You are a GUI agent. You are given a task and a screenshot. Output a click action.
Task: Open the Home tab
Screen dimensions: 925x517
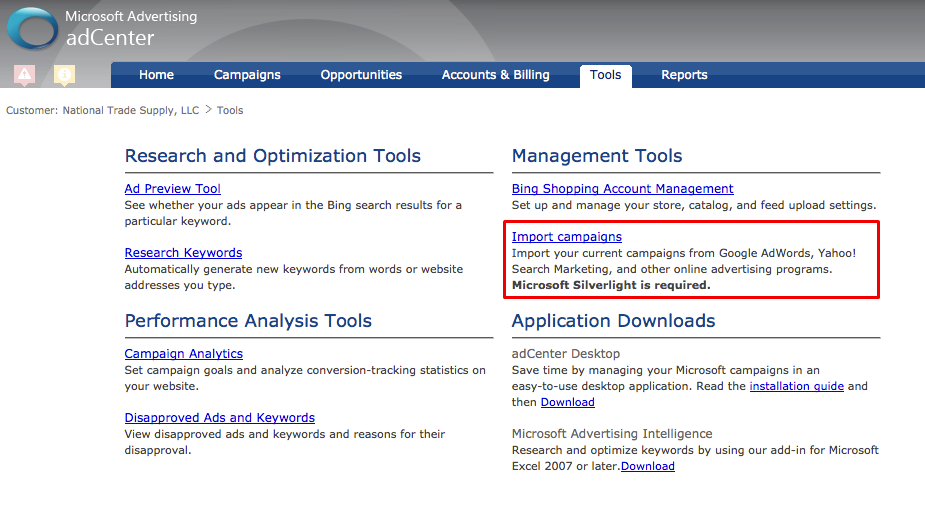(x=156, y=75)
